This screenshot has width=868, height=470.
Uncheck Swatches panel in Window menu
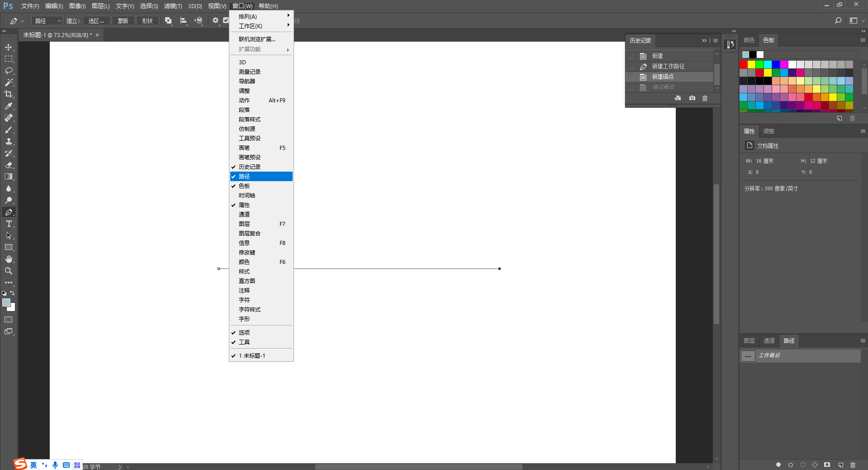(261, 186)
